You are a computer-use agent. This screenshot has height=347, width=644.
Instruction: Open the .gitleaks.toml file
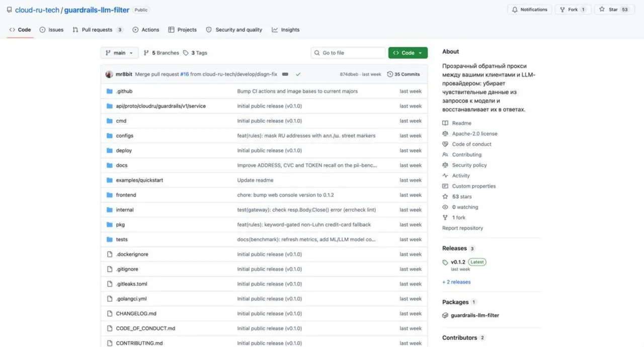pyautogui.click(x=131, y=284)
